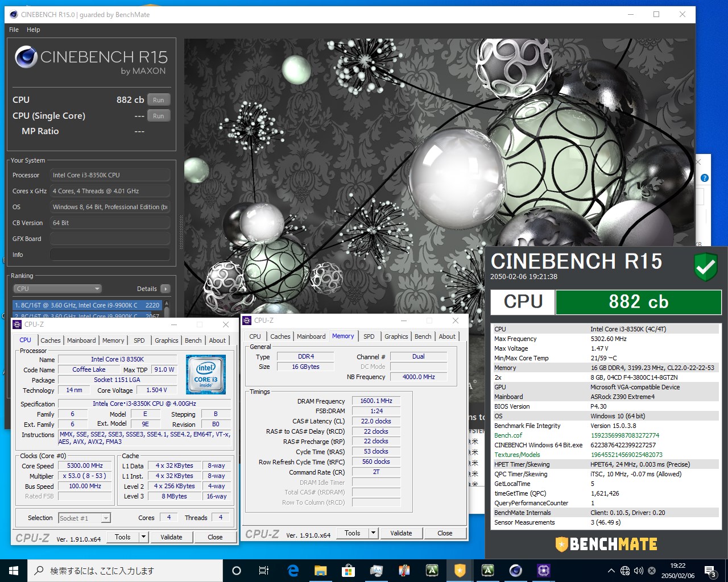Click the GFX Board field
The width and height of the screenshot is (728, 582).
click(x=110, y=239)
